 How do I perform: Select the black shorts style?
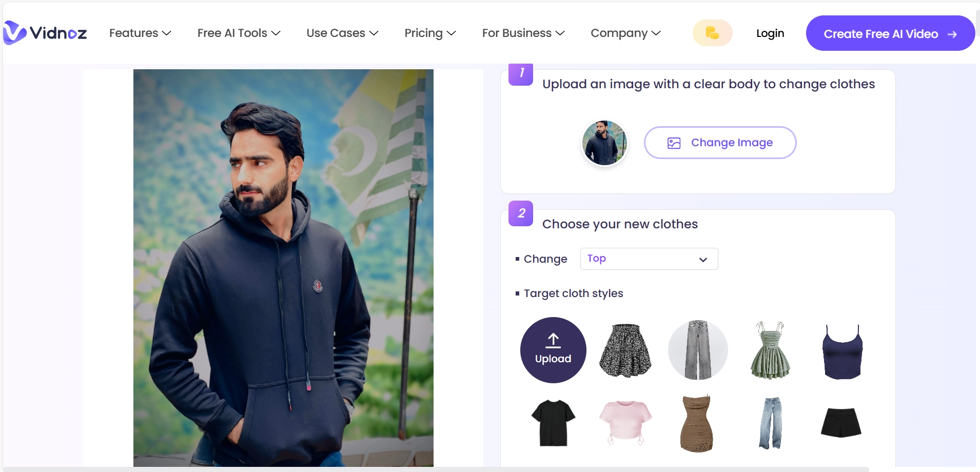tap(841, 422)
